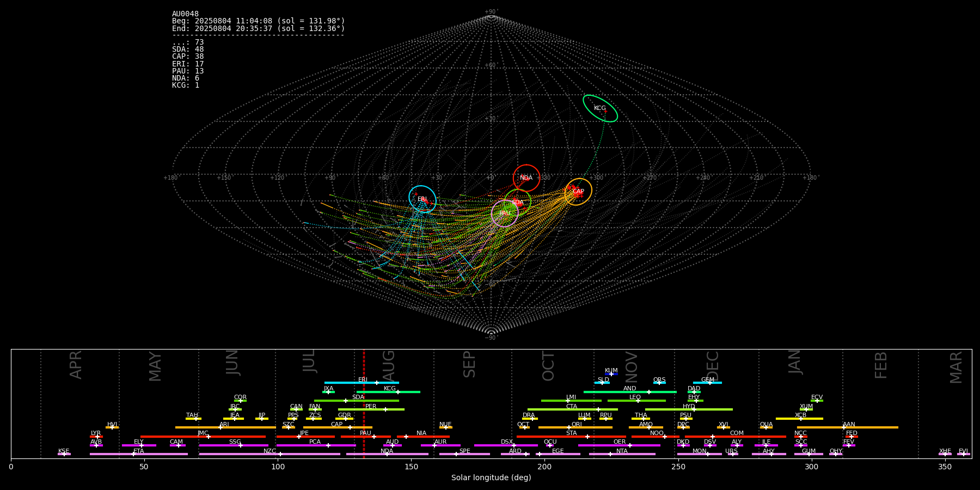Select the COM red bar in timeline
This screenshot has width=980, height=490.
[x=736, y=436]
